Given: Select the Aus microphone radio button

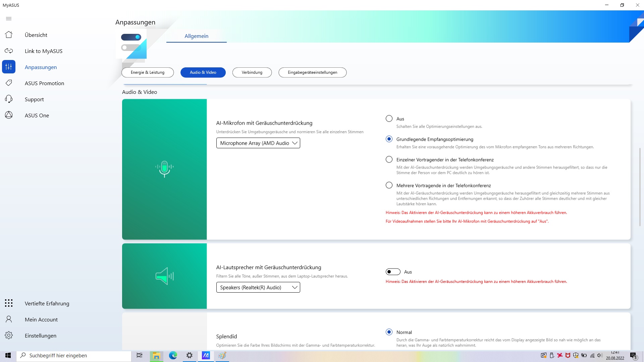Looking at the screenshot, I should pos(389,119).
